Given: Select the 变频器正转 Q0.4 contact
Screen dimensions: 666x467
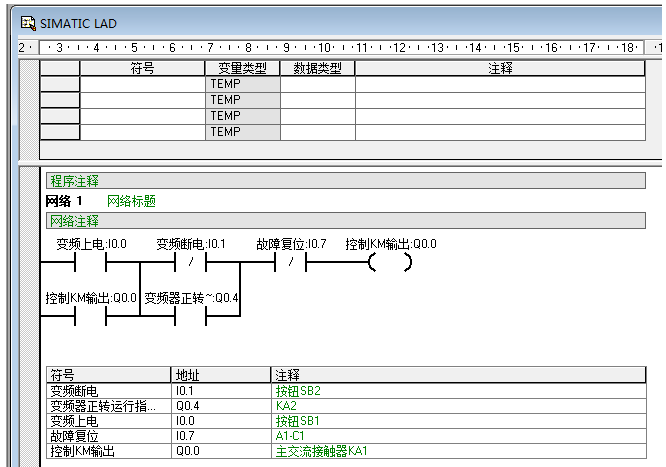Looking at the screenshot, I should point(190,315).
